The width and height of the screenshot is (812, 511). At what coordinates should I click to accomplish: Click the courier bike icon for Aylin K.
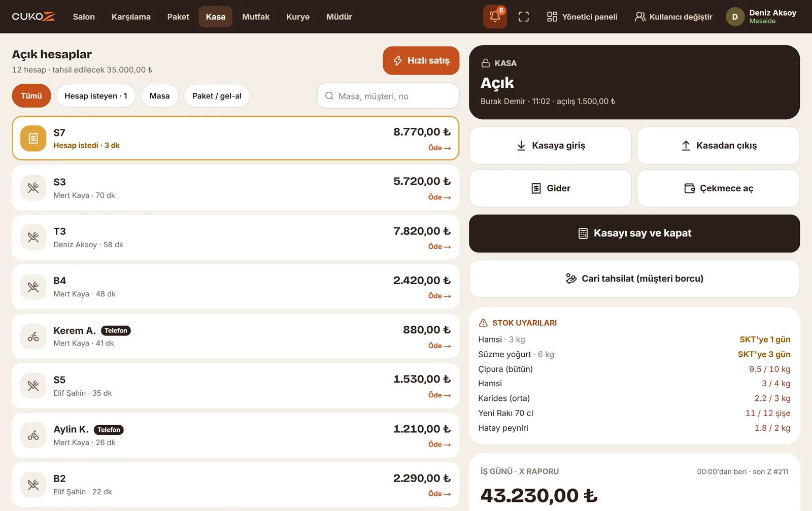tap(33, 435)
